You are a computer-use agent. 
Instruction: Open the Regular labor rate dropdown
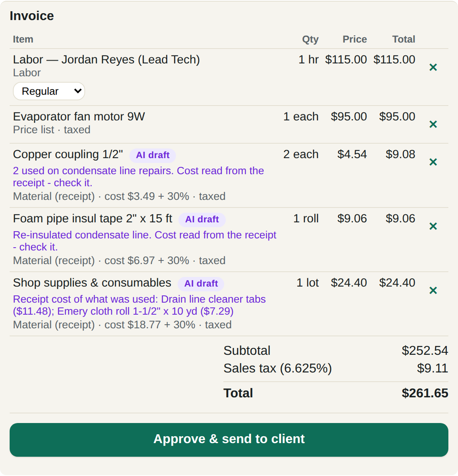pos(49,91)
